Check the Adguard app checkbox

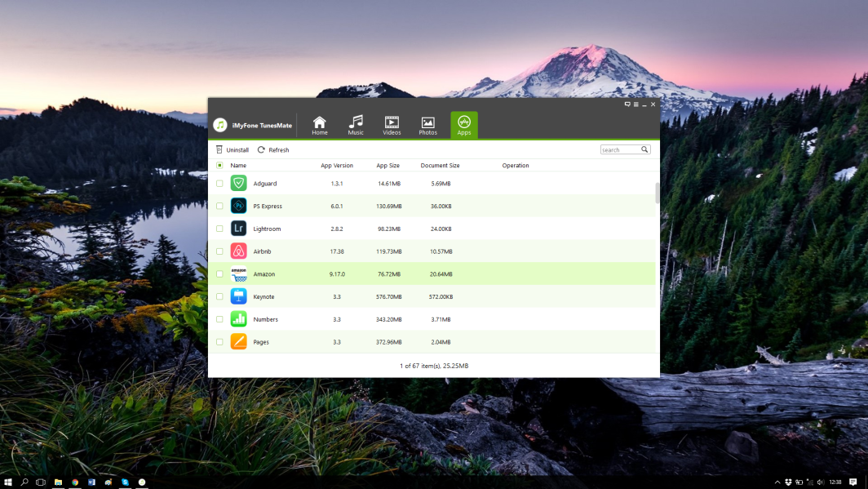[219, 184]
